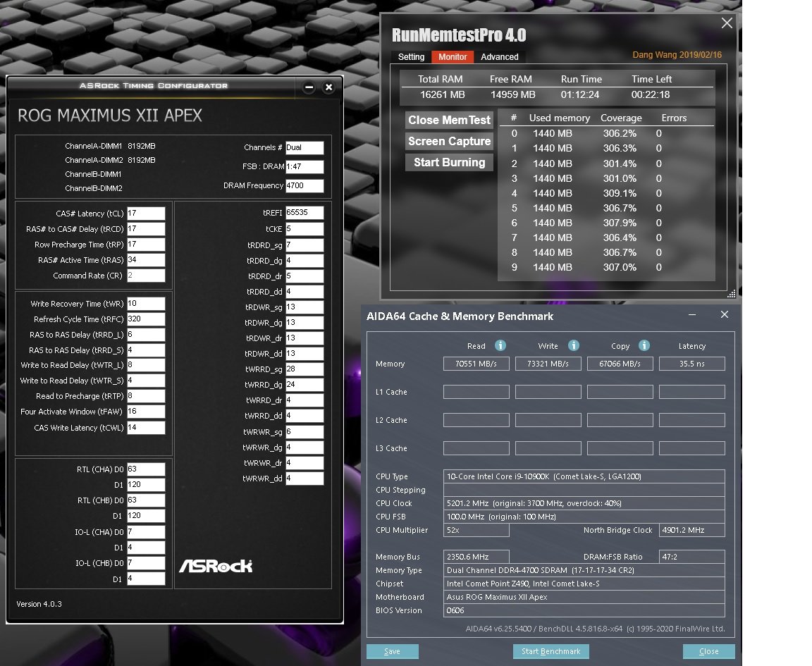Click the Memory Latency value 35.5 ns

[692, 364]
